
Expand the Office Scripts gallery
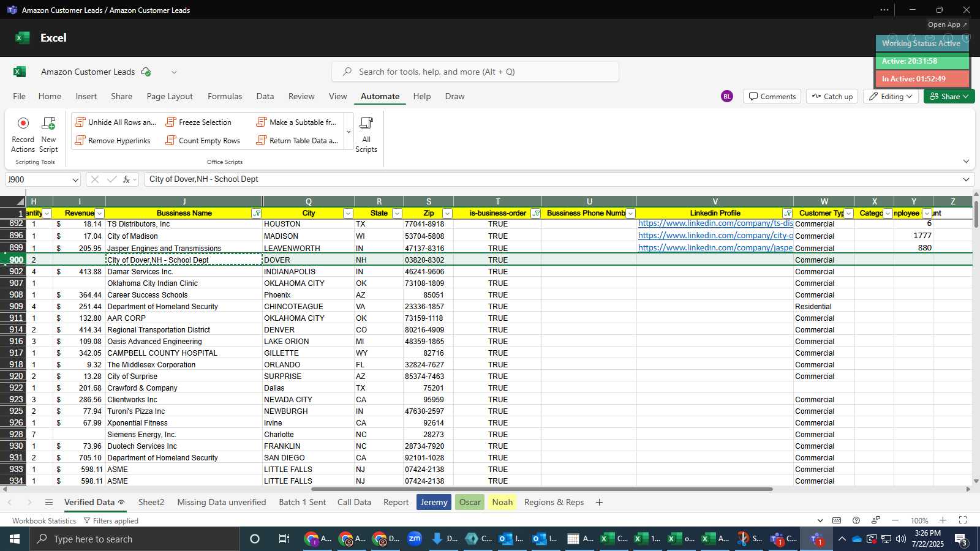click(x=349, y=132)
